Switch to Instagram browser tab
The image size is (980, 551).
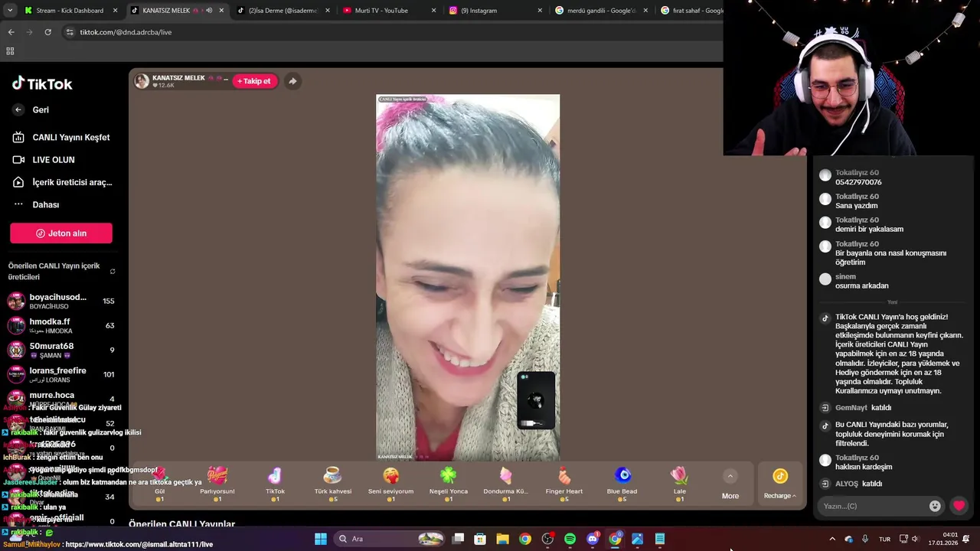(x=495, y=11)
